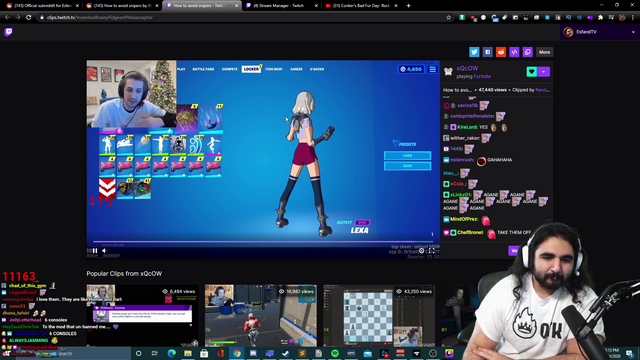Image resolution: width=640 pixels, height=360 pixels.
Task: Bookmark this page with the star icon
Action: (449, 18)
